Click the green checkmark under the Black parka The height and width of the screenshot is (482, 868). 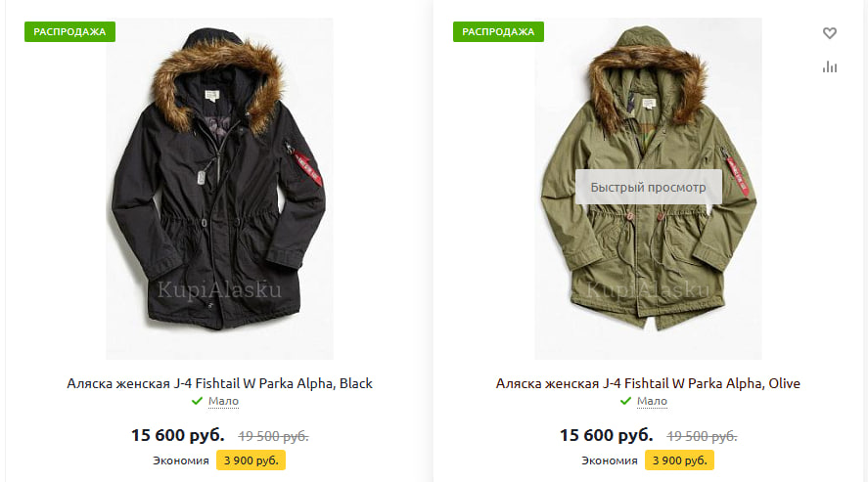tap(197, 401)
